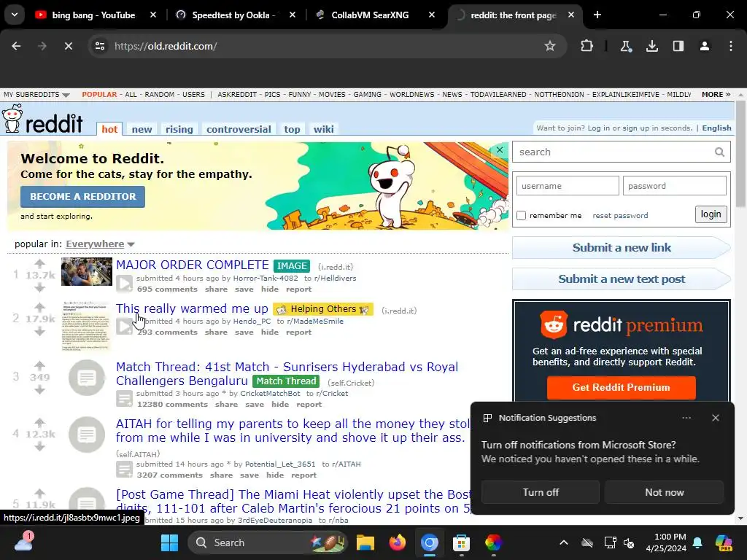
Task: Open the popular in Everywhere dropdown
Action: click(x=100, y=244)
